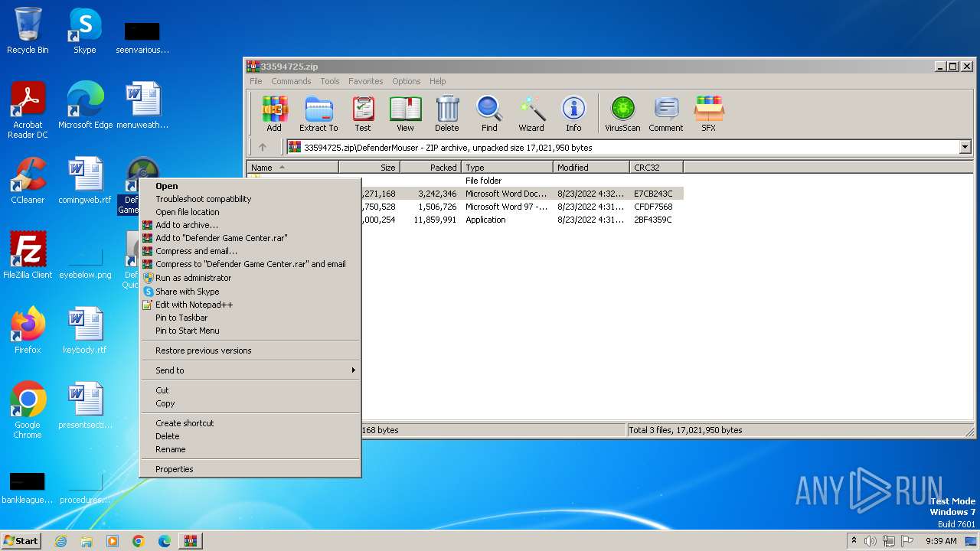
Task: Click the Extract To toolbar icon
Action: (318, 113)
